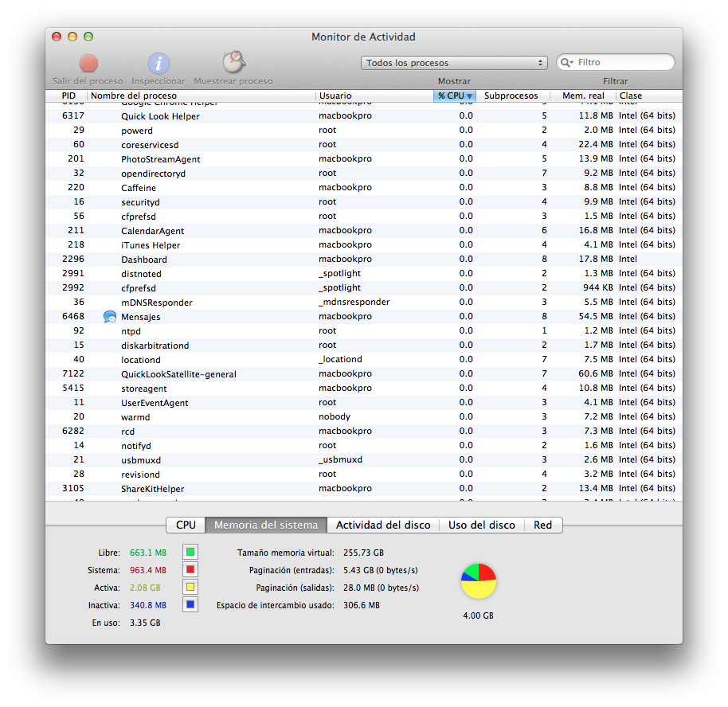The width and height of the screenshot is (728, 707).
Task: Click the green zoom window button
Action: pos(88,37)
